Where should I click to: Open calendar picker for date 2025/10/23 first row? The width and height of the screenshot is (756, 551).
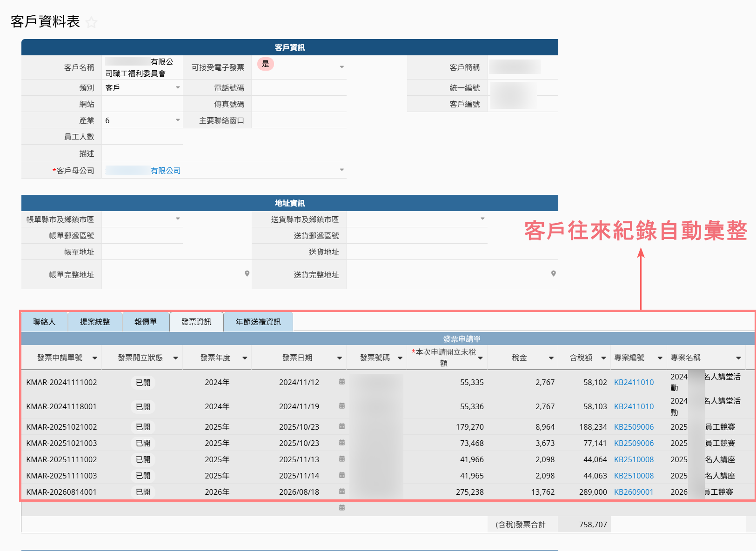pyautogui.click(x=342, y=426)
